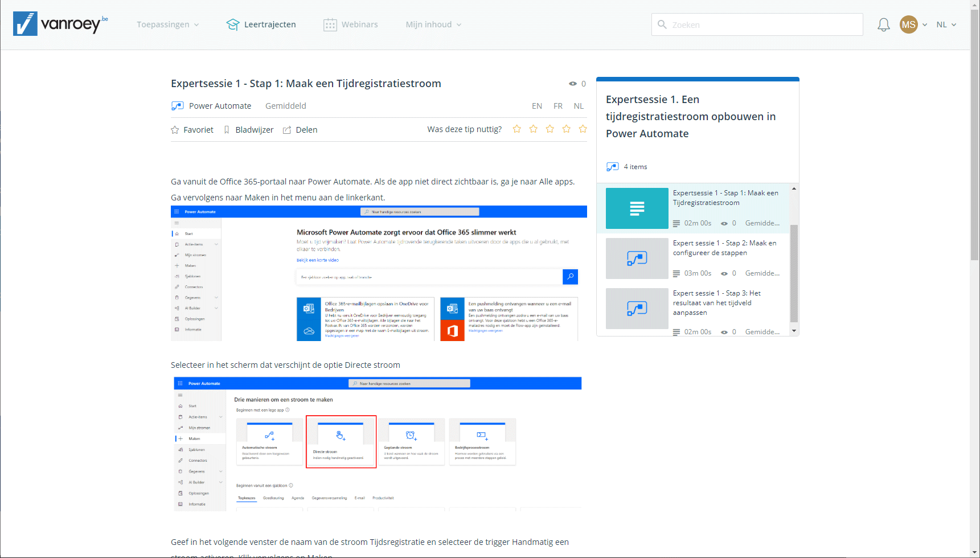
Task: Open the notifications bell
Action: (884, 24)
